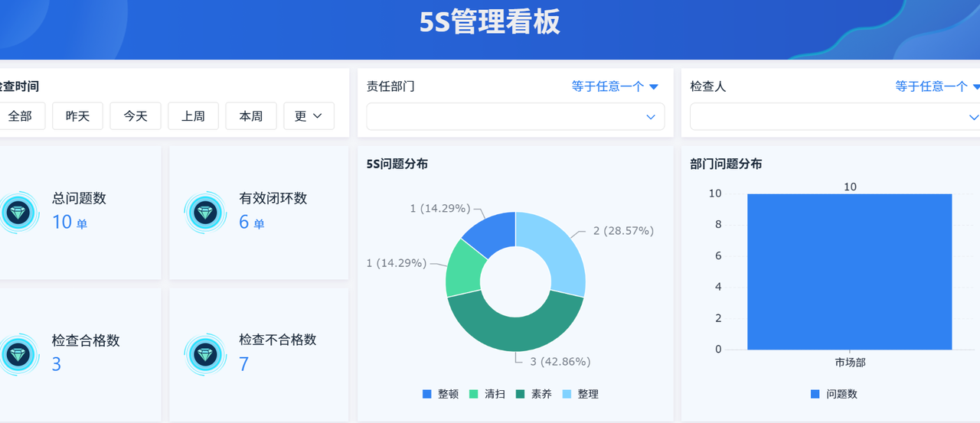Click the diamond icon beside 检查不合格数
This screenshot has width=980, height=423.
[x=205, y=354]
